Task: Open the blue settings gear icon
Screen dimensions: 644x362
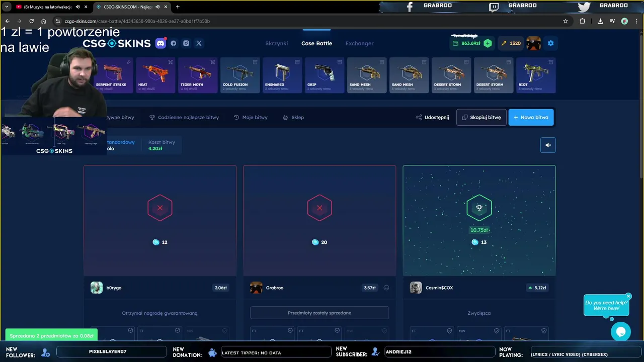Action: tap(550, 43)
